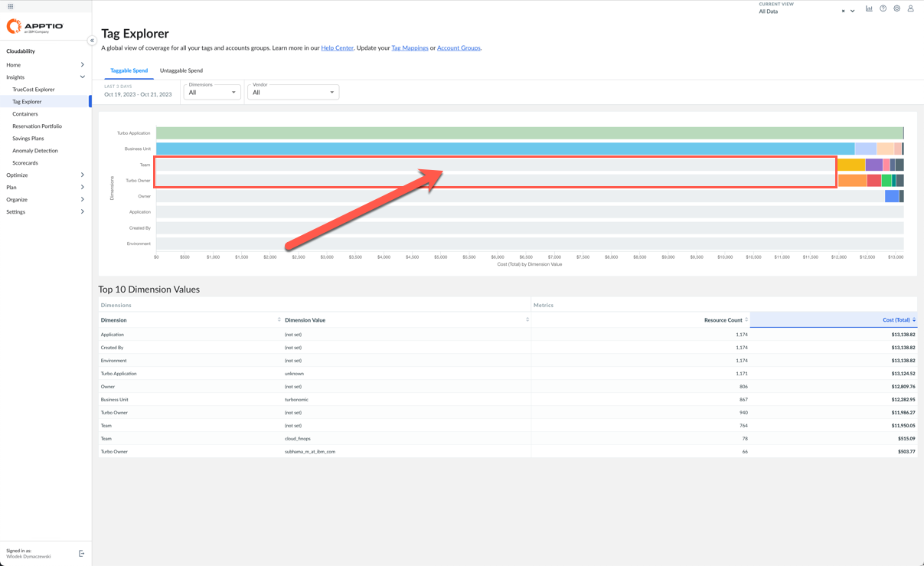Click the 'unknown' dimension value cell
The image size is (924, 566).
pos(295,374)
